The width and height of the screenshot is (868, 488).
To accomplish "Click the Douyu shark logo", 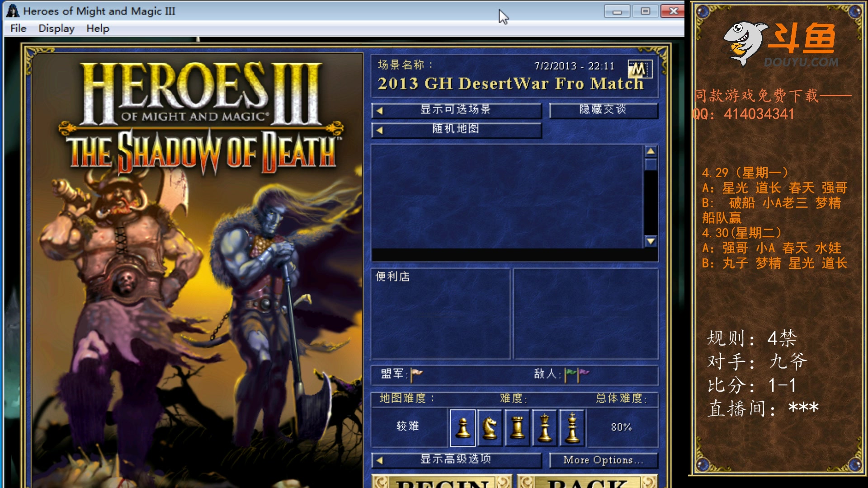I will pyautogui.click(x=745, y=43).
